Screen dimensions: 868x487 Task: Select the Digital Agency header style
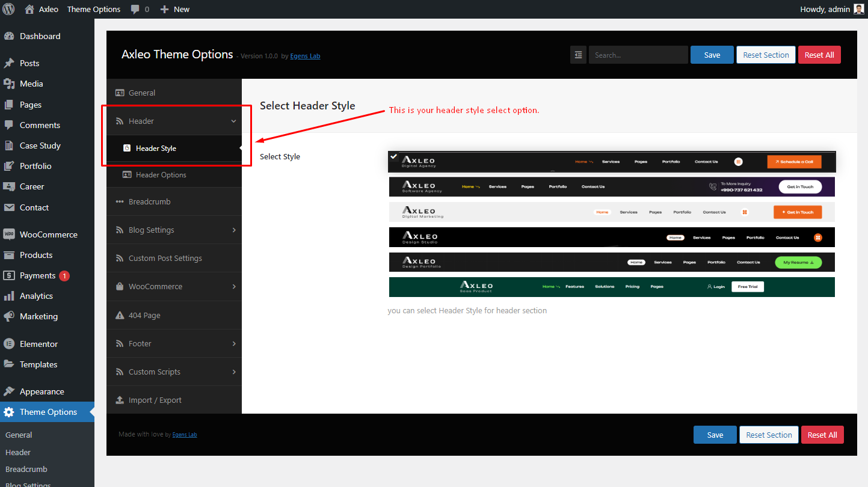[612, 161]
